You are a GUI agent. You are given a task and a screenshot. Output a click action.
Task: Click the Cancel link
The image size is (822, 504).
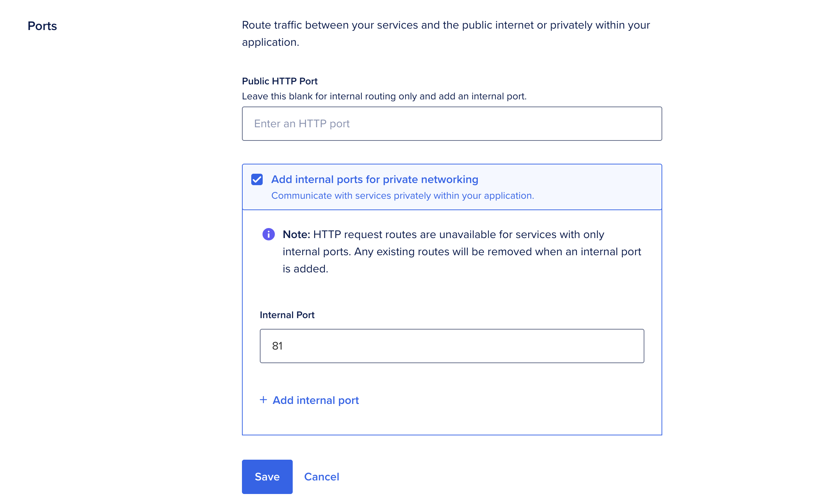click(x=321, y=476)
